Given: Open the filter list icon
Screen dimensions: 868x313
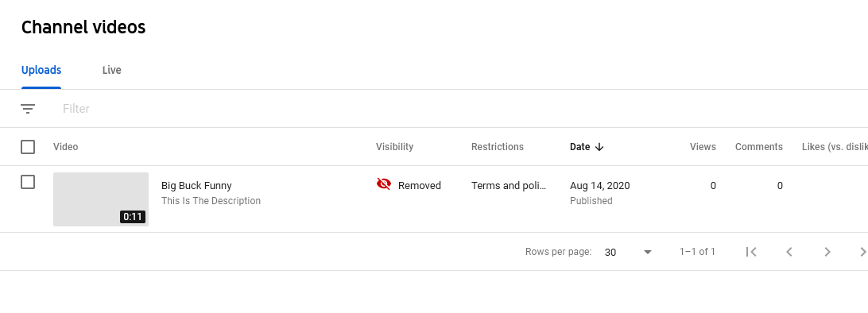Looking at the screenshot, I should [x=28, y=109].
